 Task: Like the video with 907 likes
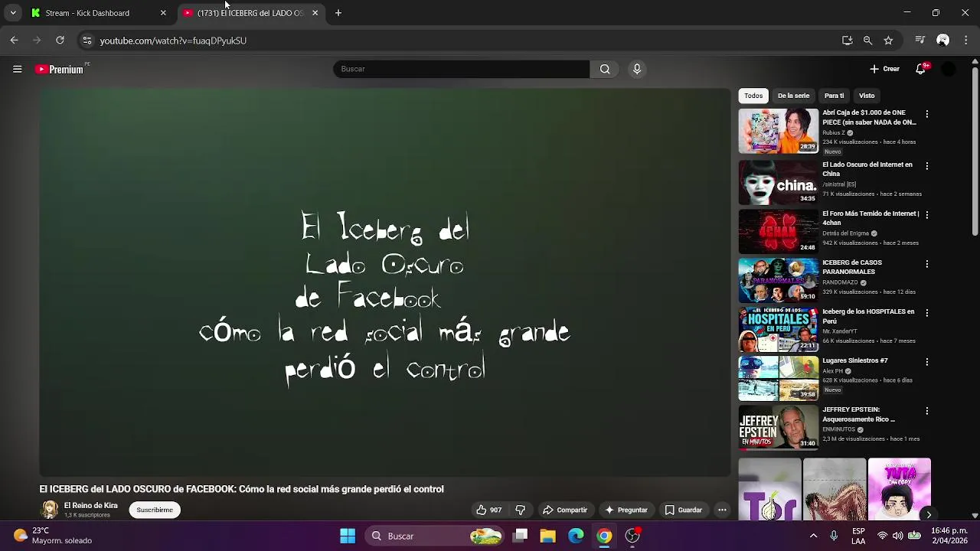click(488, 510)
